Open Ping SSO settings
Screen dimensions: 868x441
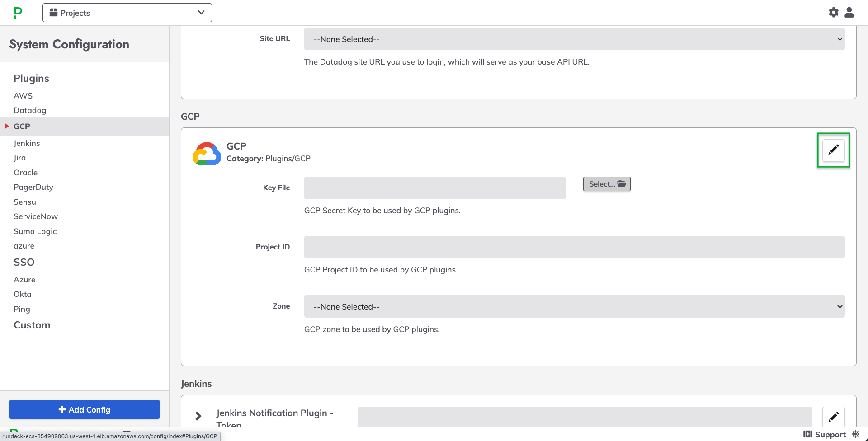click(x=22, y=309)
